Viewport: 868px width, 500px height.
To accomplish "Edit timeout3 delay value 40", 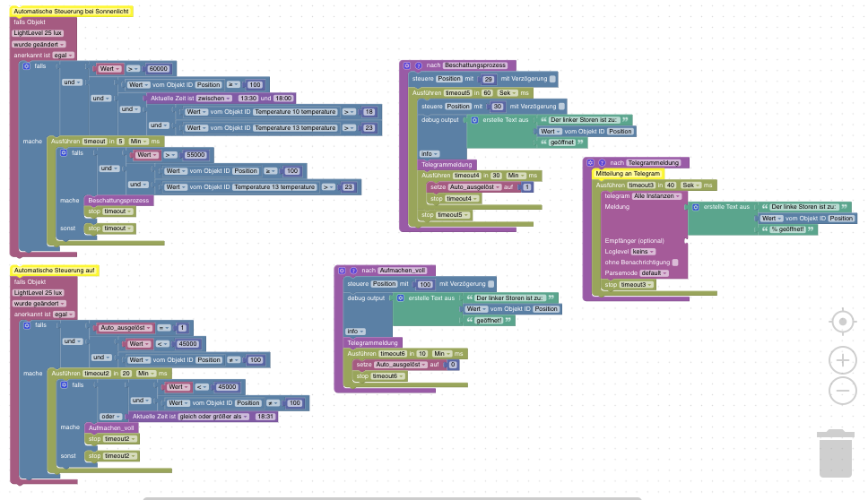I will [x=671, y=185].
